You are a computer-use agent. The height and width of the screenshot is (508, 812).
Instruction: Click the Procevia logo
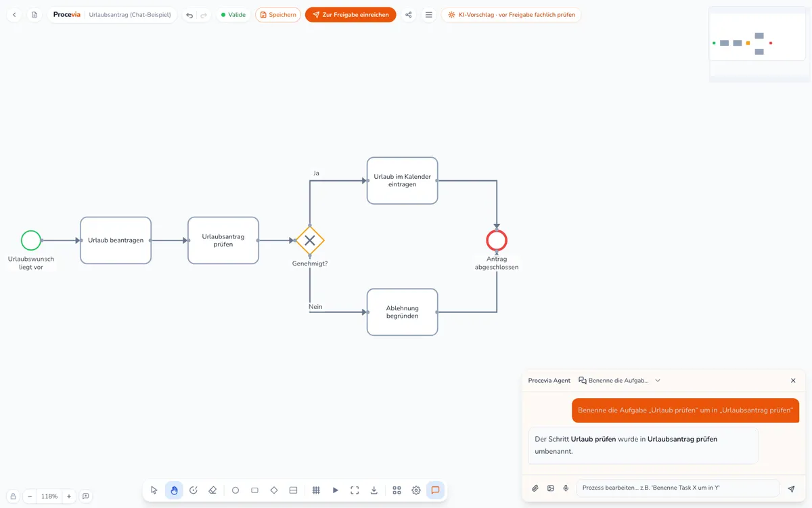tap(67, 15)
